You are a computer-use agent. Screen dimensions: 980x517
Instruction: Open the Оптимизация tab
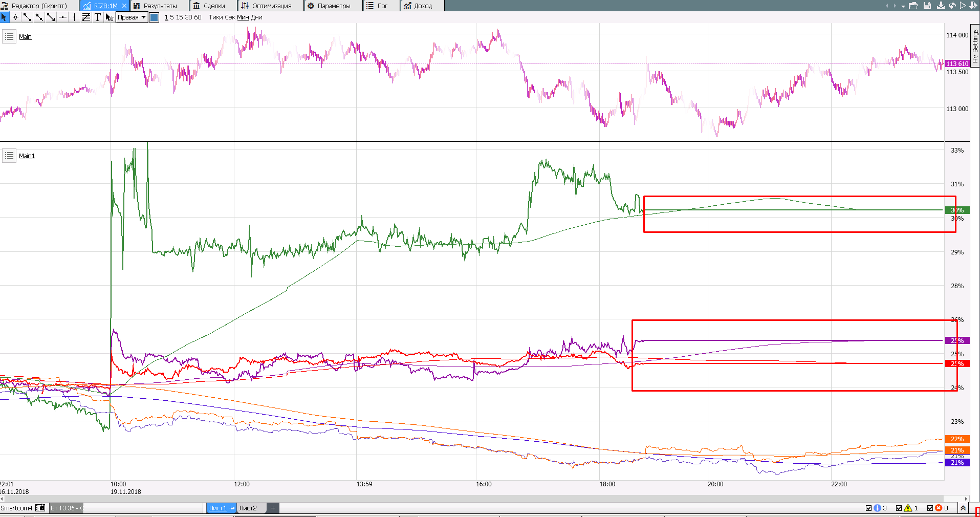271,6
